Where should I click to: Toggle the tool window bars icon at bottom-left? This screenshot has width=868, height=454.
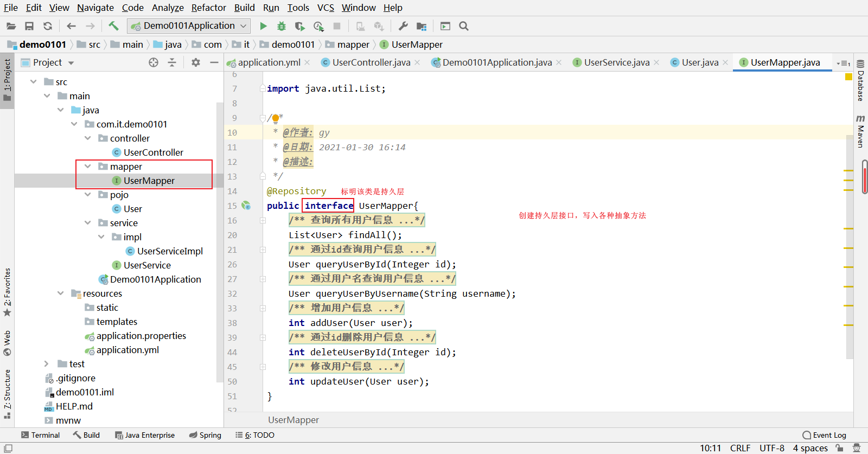(x=8, y=448)
